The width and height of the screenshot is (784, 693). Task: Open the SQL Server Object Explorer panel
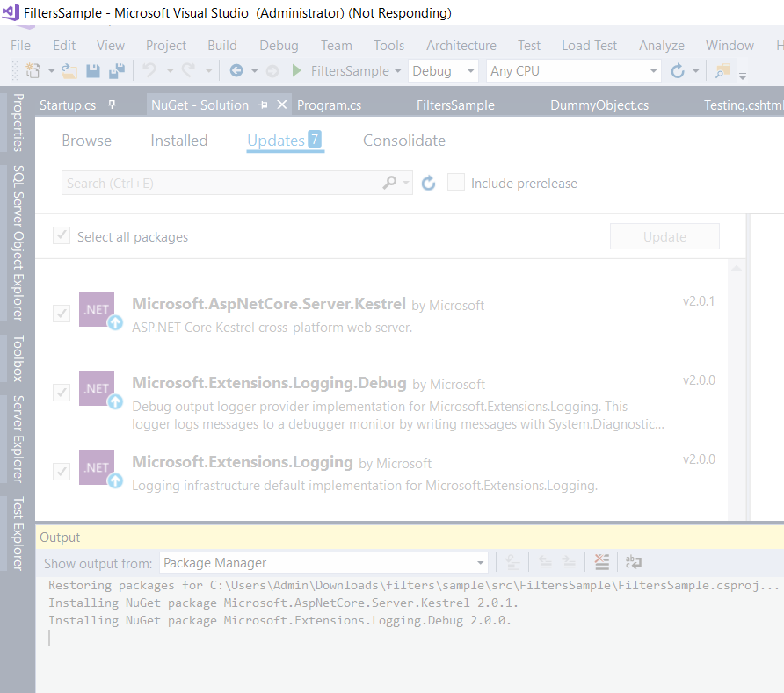click(x=18, y=242)
